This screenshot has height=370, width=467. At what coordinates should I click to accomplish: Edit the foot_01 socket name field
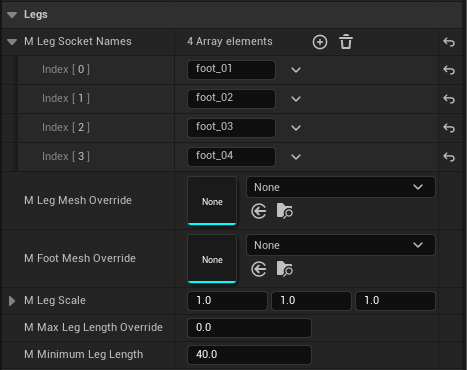231,70
